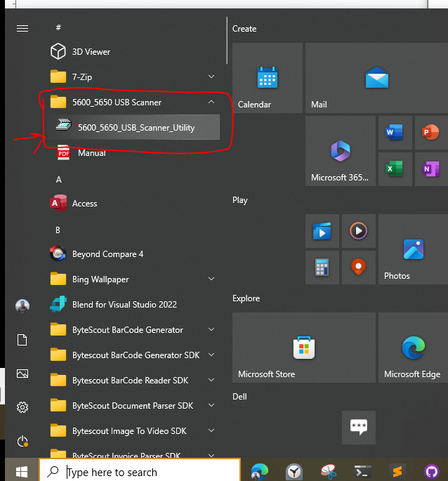Open the Microsoft Store tile
This screenshot has height=481, width=448.
(304, 348)
